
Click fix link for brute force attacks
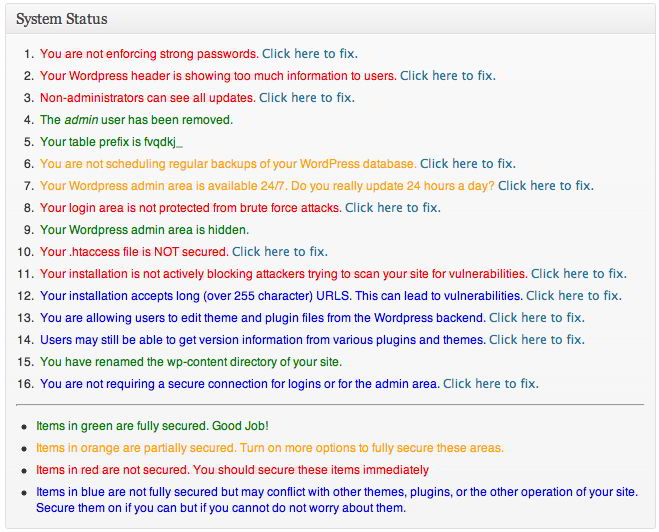click(393, 208)
